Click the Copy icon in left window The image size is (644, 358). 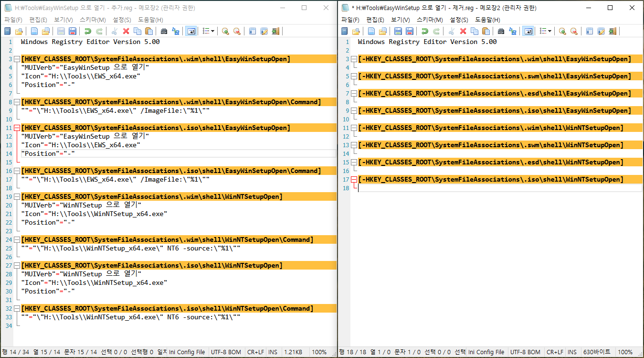point(137,31)
